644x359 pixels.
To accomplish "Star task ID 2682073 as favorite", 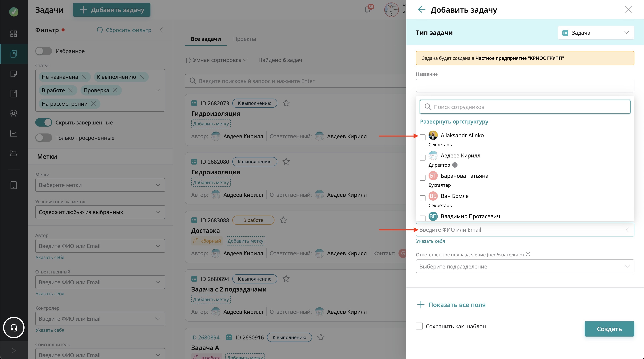I will pos(286,103).
